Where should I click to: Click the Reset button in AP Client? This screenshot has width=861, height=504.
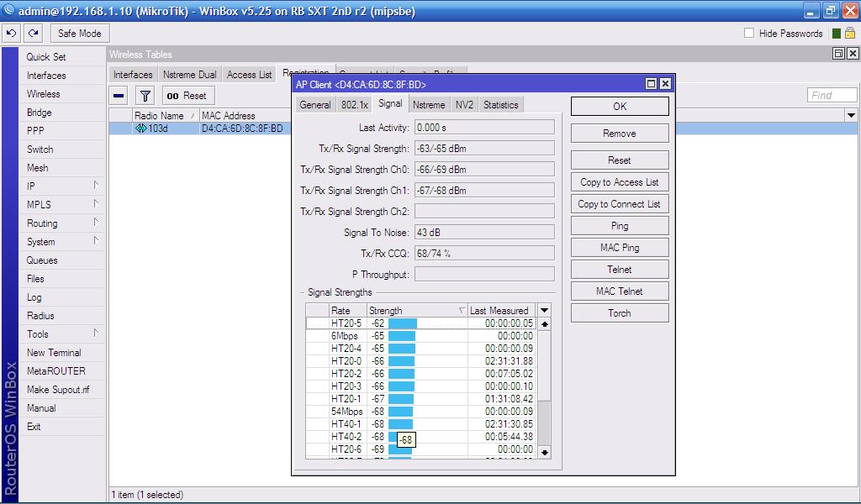coord(620,160)
